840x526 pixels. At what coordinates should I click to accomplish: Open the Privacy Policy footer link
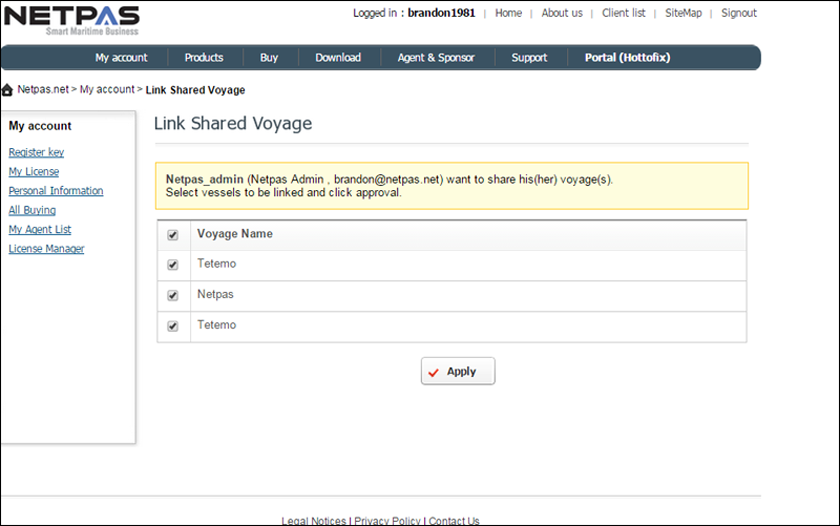pyautogui.click(x=387, y=521)
